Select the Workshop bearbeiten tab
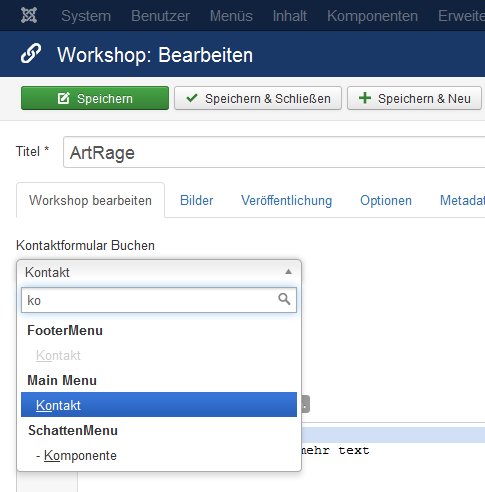Viewport: 485px width, 492px height. [90, 200]
